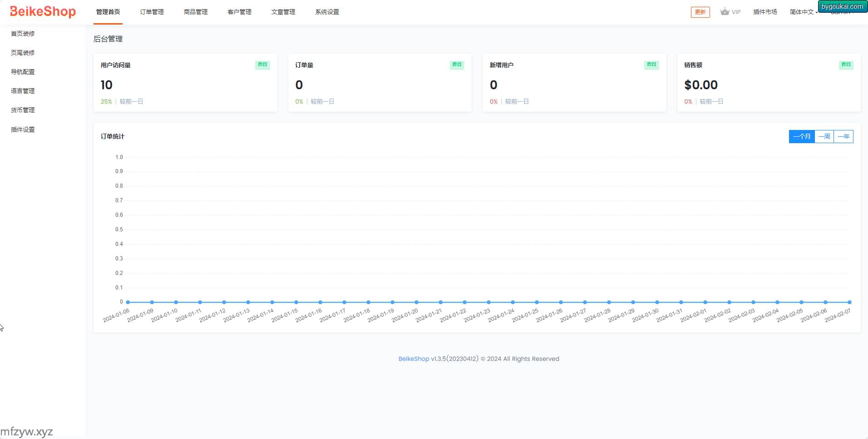This screenshot has height=439, width=868.
Task: Go to 导航配置 in the sidebar
Action: coord(23,72)
